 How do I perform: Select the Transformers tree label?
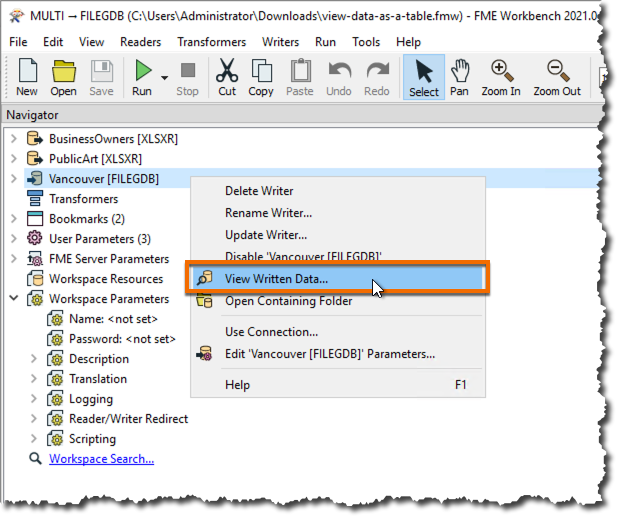click(84, 199)
